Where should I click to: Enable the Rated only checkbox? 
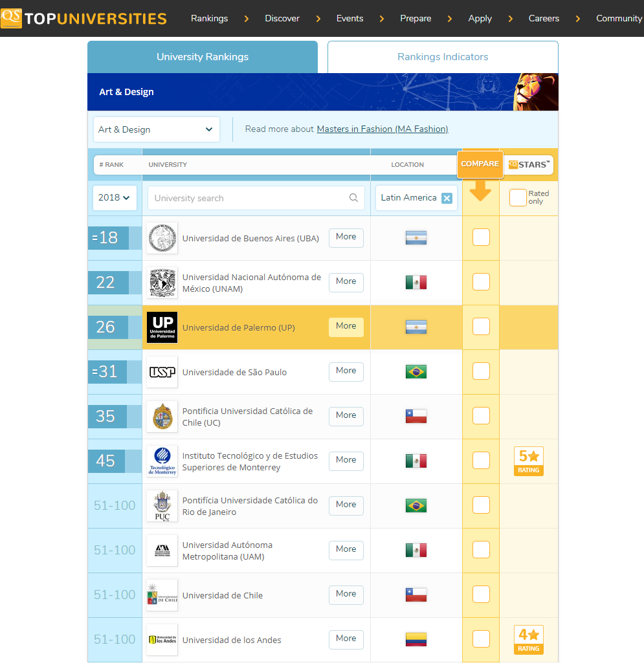pyautogui.click(x=518, y=197)
